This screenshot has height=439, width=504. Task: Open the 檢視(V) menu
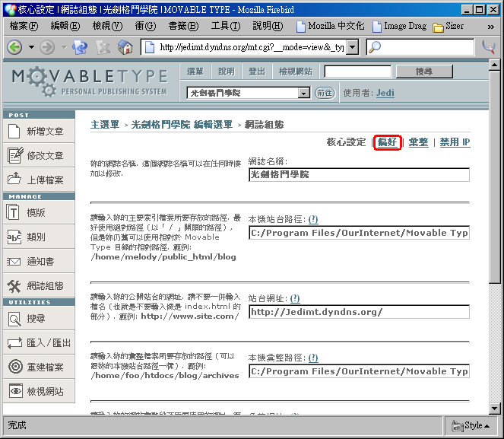[107, 26]
